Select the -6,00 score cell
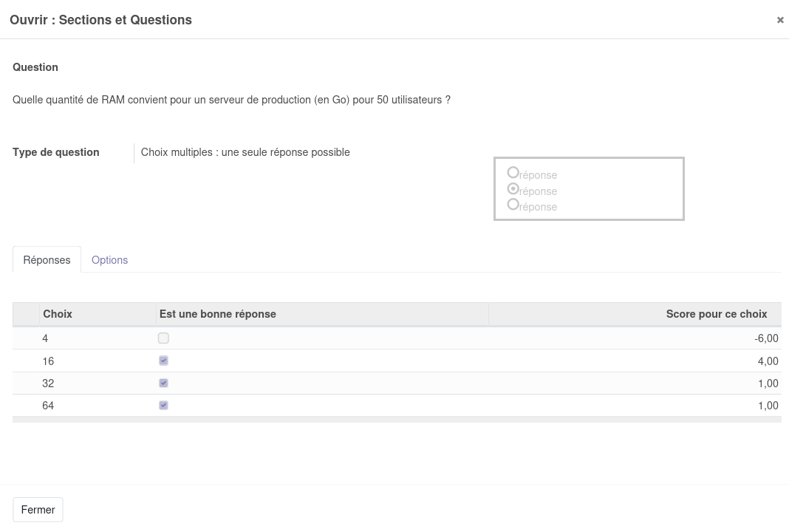The height and width of the screenshot is (532, 789). point(765,338)
